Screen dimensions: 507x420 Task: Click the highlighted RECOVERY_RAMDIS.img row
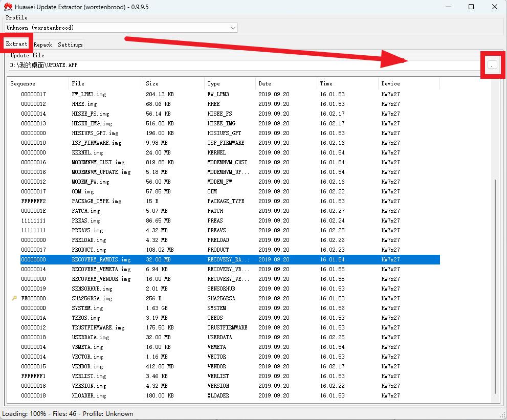click(230, 259)
